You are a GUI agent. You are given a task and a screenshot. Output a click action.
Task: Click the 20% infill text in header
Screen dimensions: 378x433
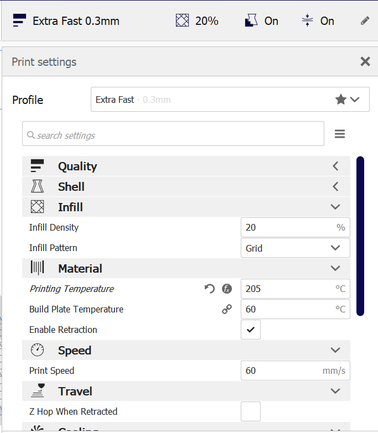207,21
